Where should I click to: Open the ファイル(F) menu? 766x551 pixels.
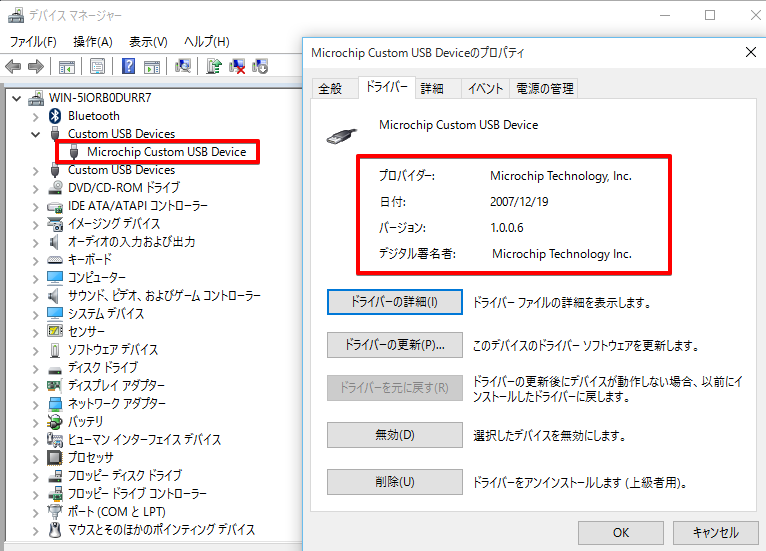pos(33,42)
